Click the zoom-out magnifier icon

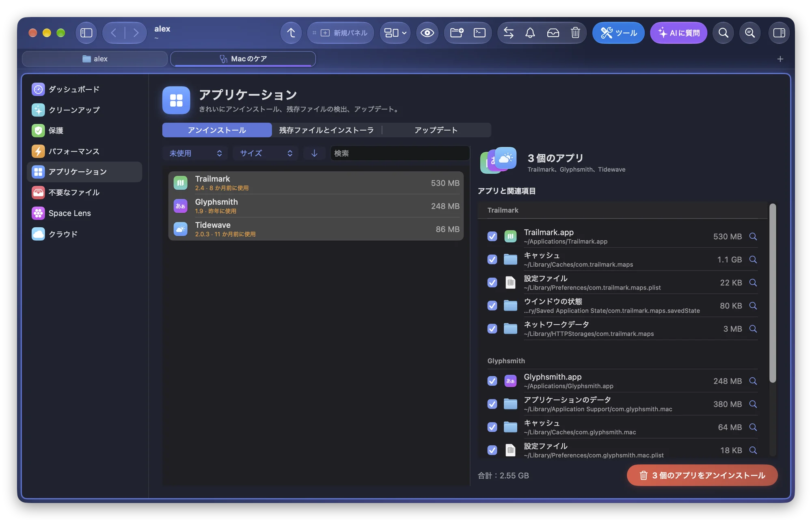click(x=750, y=33)
